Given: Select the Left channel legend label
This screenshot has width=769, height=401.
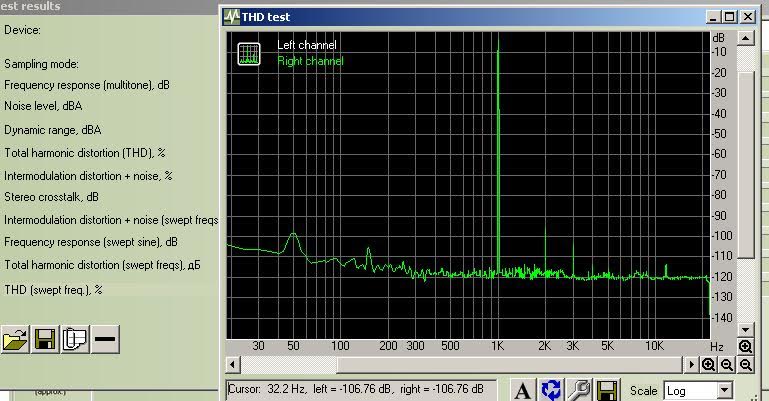Looking at the screenshot, I should click(x=307, y=45).
